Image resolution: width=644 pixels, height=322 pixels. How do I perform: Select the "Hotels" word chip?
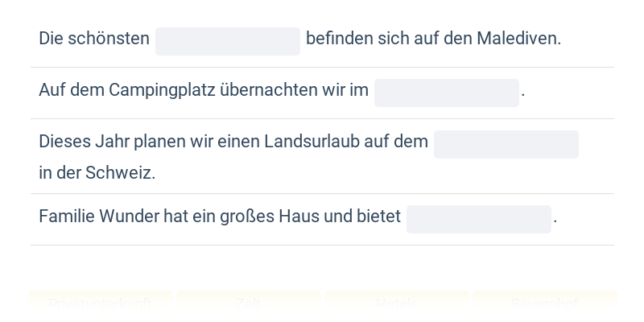(397, 303)
